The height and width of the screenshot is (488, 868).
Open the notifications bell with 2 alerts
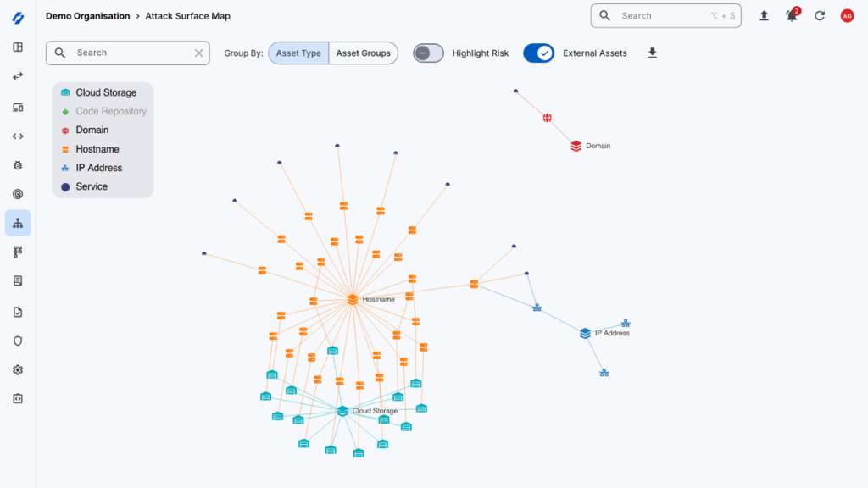pyautogui.click(x=791, y=15)
